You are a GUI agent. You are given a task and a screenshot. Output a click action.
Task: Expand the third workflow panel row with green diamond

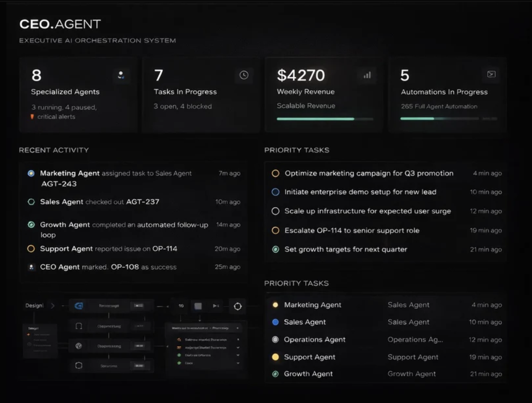tap(238, 355)
